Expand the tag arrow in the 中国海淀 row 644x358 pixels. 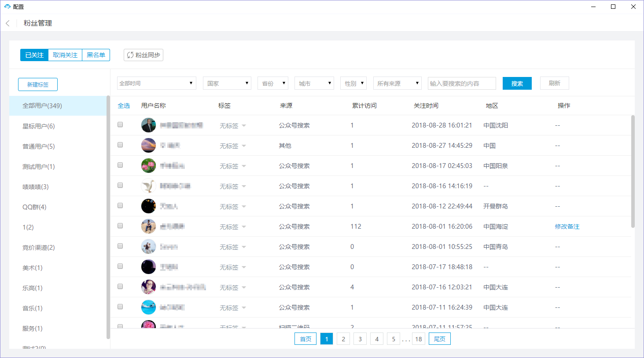pos(244,227)
